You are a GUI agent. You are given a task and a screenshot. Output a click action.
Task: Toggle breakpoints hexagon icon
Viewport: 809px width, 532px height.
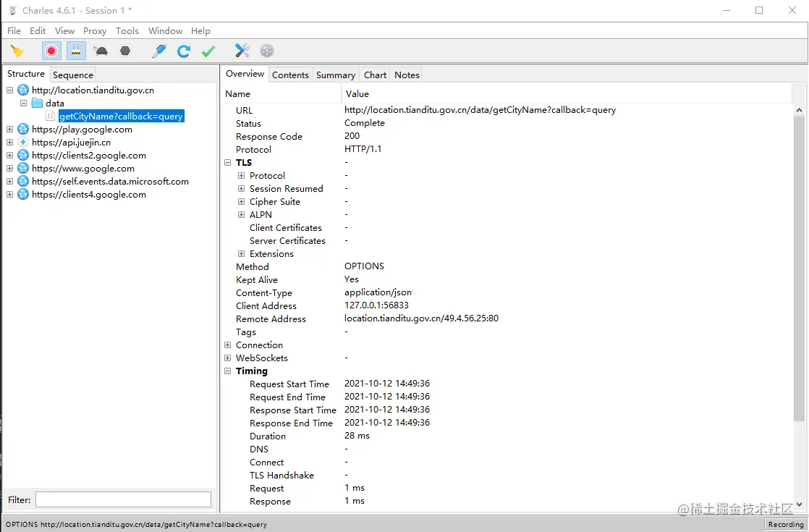coord(125,51)
